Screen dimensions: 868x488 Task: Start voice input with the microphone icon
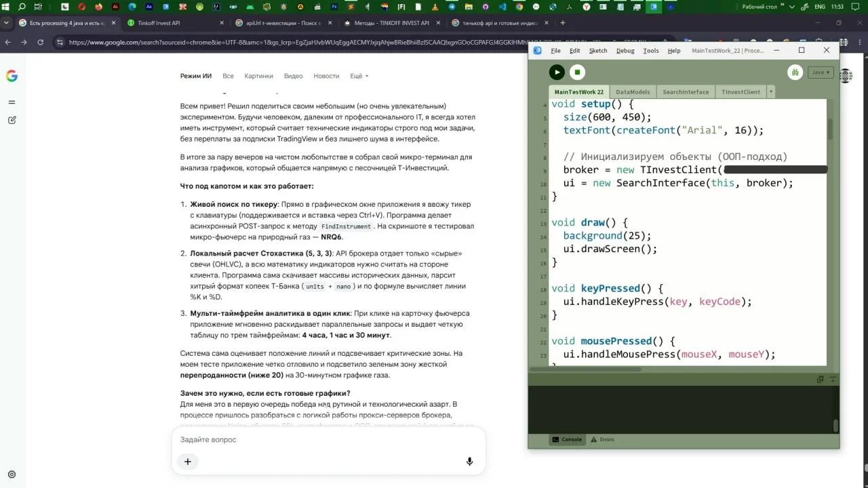469,462
